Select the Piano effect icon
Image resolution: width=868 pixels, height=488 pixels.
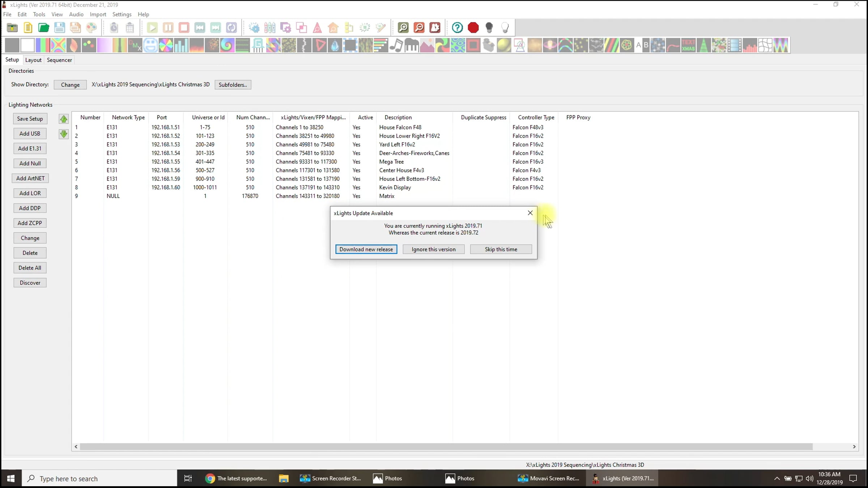(x=412, y=46)
